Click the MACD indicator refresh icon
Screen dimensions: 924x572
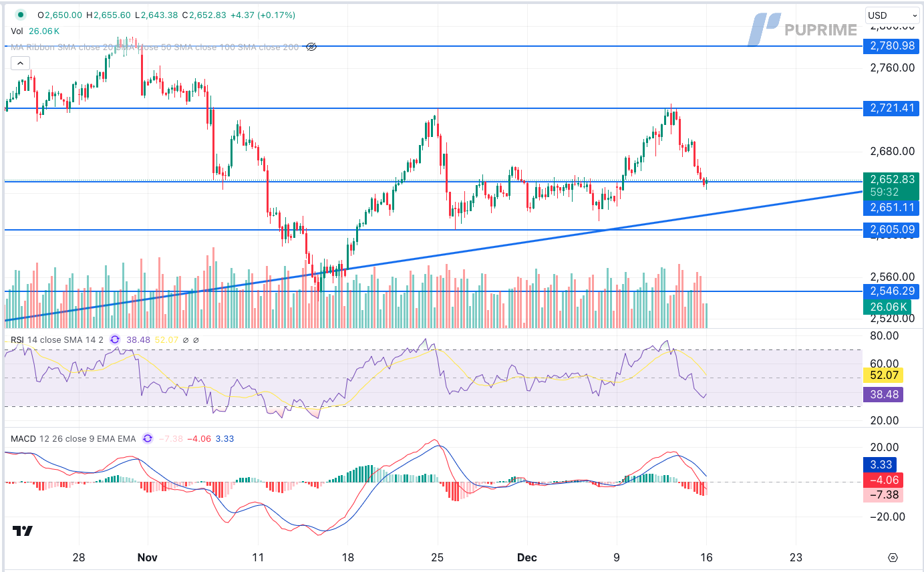[148, 438]
